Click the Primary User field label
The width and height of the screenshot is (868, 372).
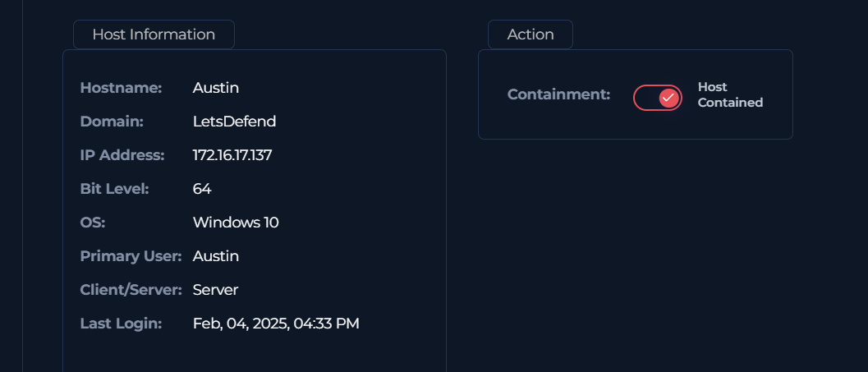[x=131, y=256]
